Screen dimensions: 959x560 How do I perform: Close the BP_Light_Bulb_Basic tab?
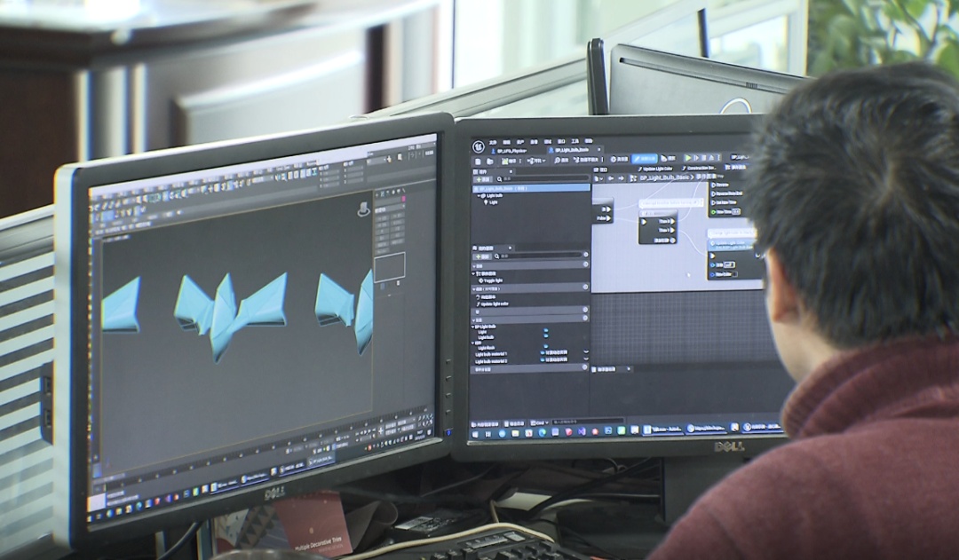click(x=598, y=149)
